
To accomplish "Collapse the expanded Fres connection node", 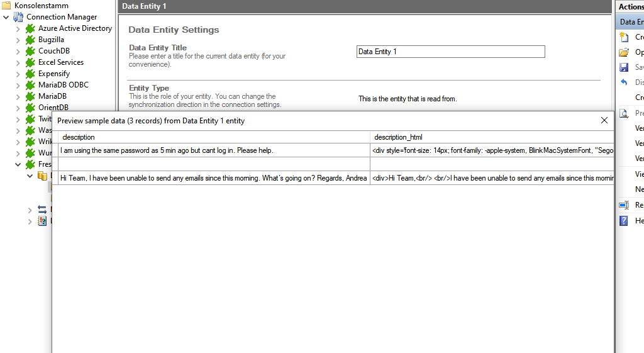I will click(18, 164).
